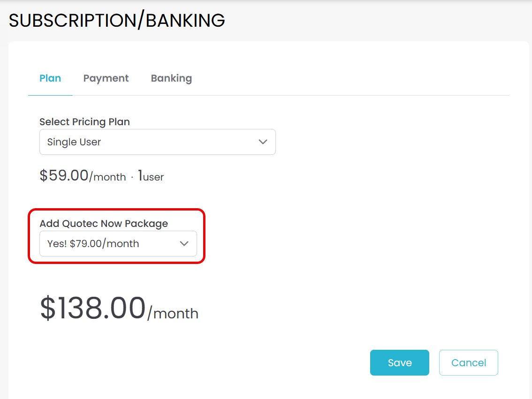
Task: Select the Plan tab
Action: tap(50, 78)
